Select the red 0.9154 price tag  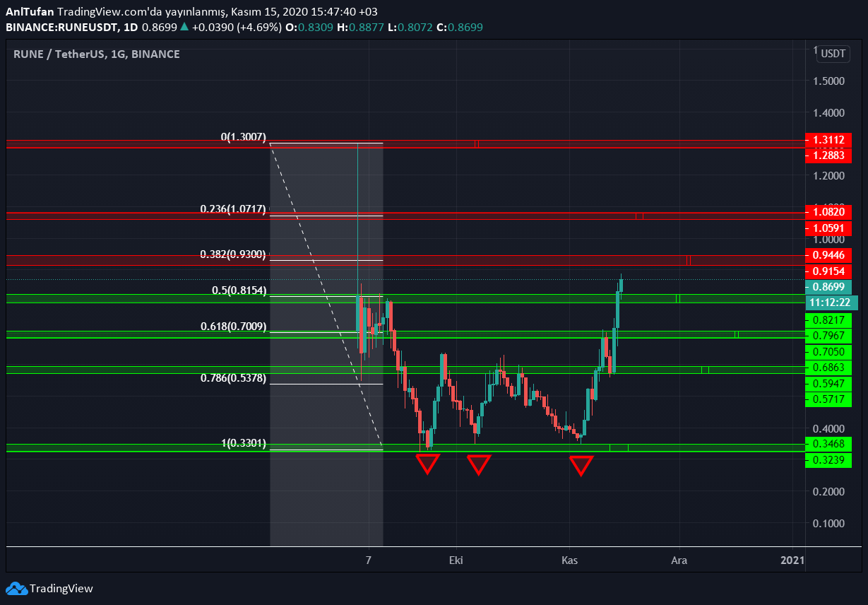828,272
